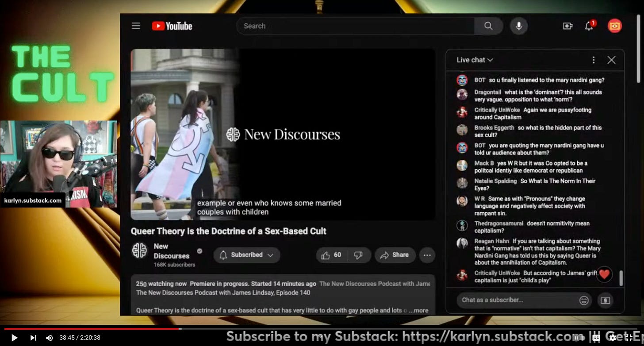Close the live chat panel

click(x=611, y=60)
